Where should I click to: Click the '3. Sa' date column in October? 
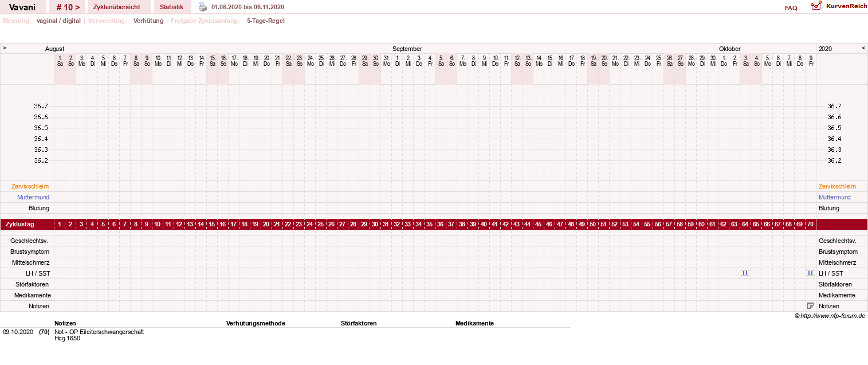[745, 61]
